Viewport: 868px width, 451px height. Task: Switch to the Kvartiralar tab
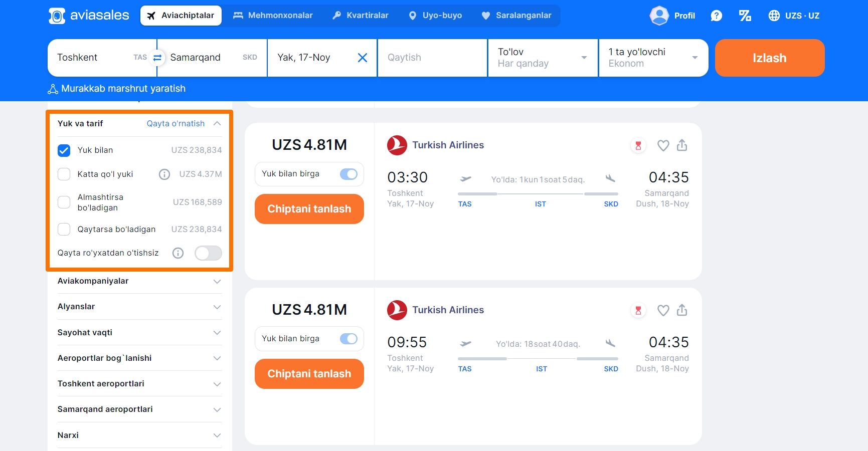[x=361, y=16]
